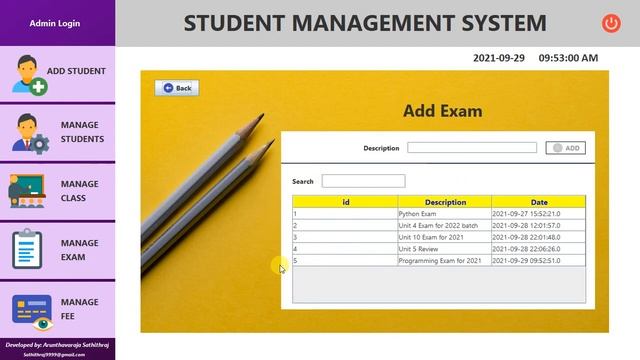This screenshot has height=360, width=640.
Task: Focus the Description input field
Action: (x=472, y=148)
